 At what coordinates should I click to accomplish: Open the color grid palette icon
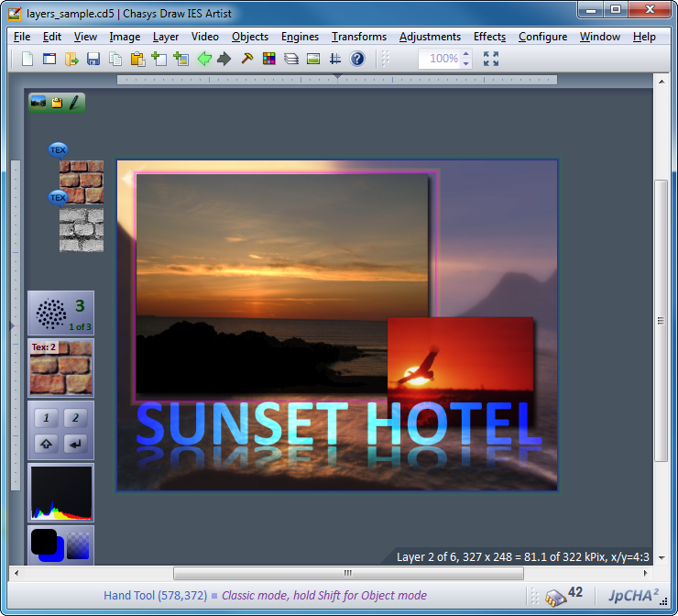(268, 59)
